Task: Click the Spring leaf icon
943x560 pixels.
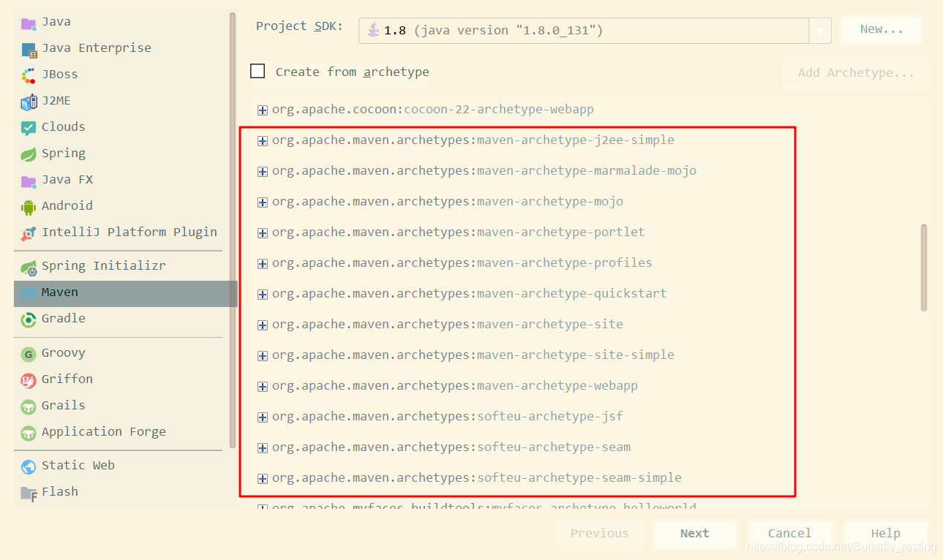Action: (29, 154)
